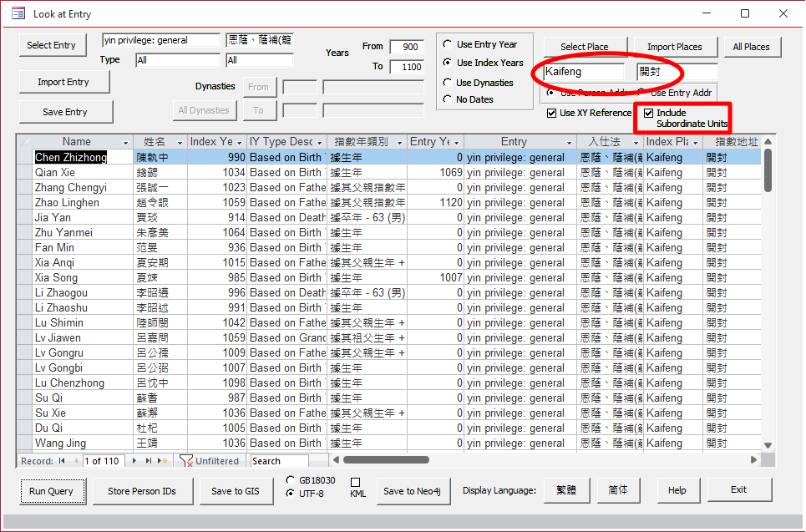Screen dimensions: 806x532
Task: Click the new blank record icon
Action: pyautogui.click(x=164, y=461)
